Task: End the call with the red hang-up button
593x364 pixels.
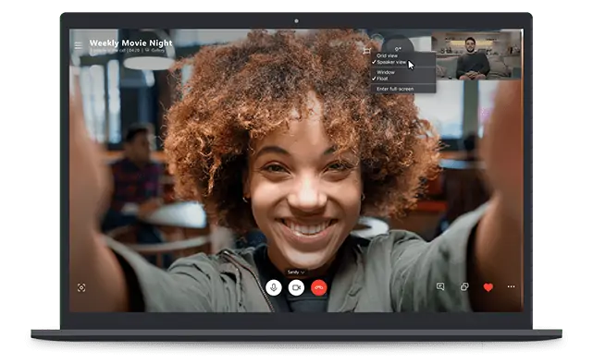Action: (x=319, y=287)
